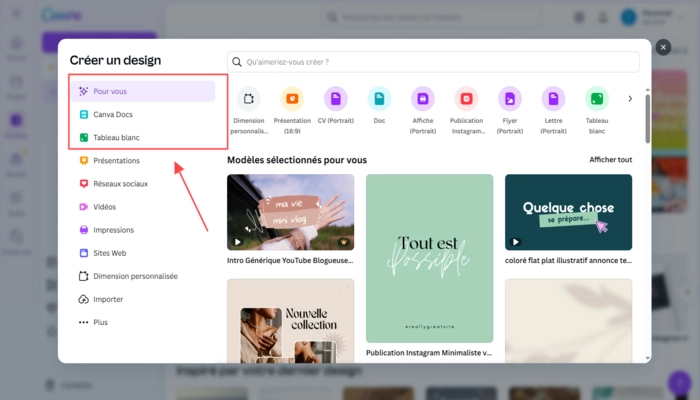
Task: Choose Publication Instagram icon
Action: [467, 99]
